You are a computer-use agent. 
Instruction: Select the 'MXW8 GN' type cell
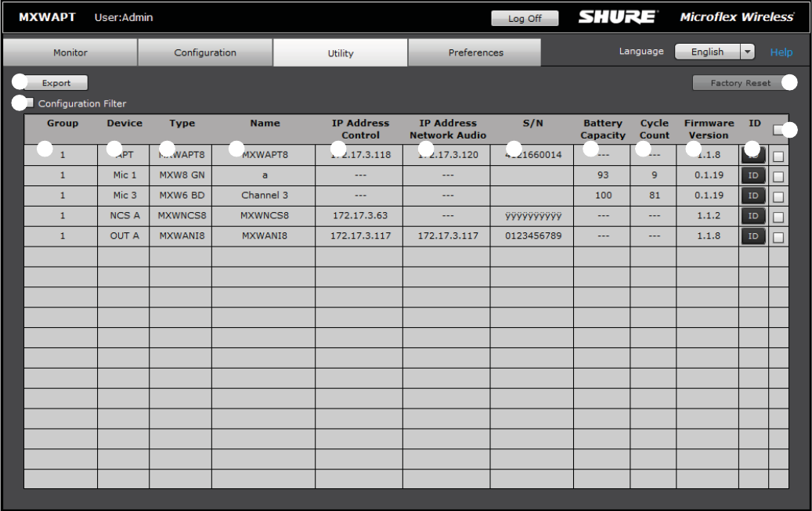pyautogui.click(x=182, y=175)
